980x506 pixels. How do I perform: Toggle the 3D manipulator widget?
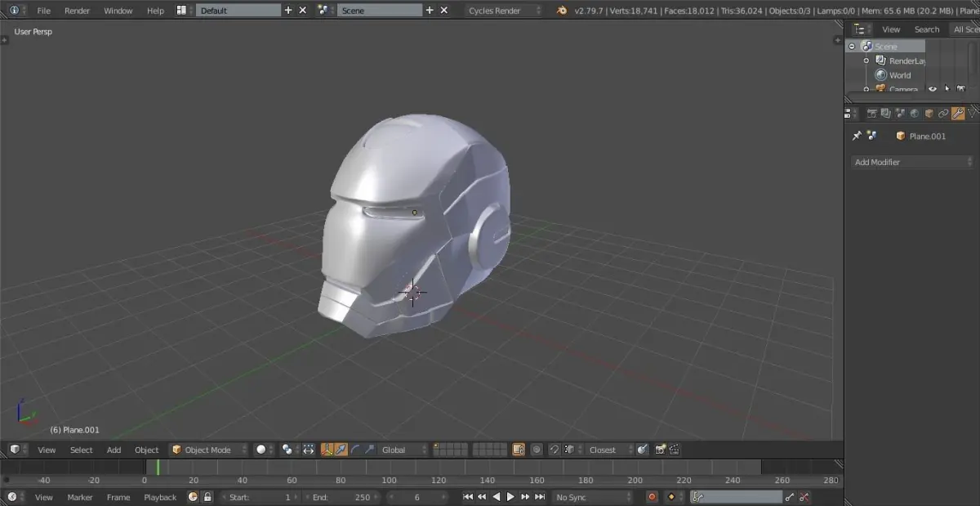(x=327, y=450)
